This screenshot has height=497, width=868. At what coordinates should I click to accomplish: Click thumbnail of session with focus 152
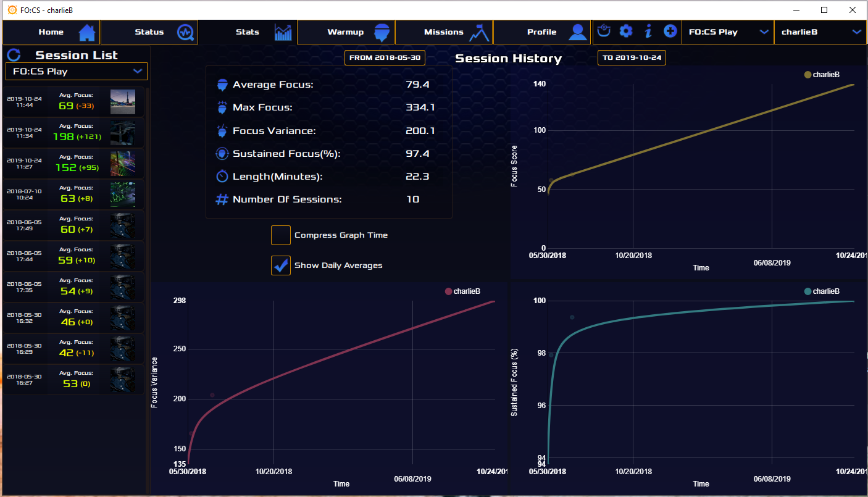coord(122,164)
